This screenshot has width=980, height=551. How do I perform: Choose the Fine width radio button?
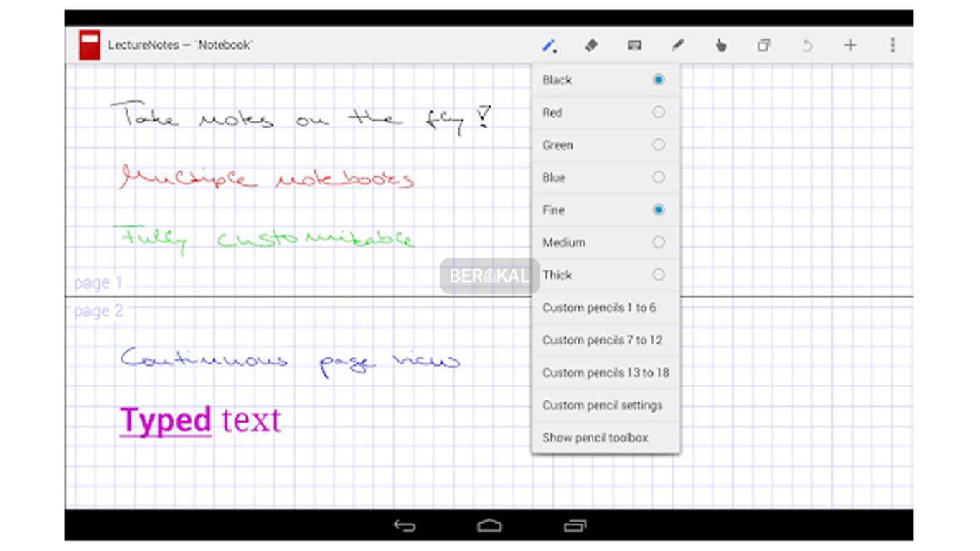[658, 209]
